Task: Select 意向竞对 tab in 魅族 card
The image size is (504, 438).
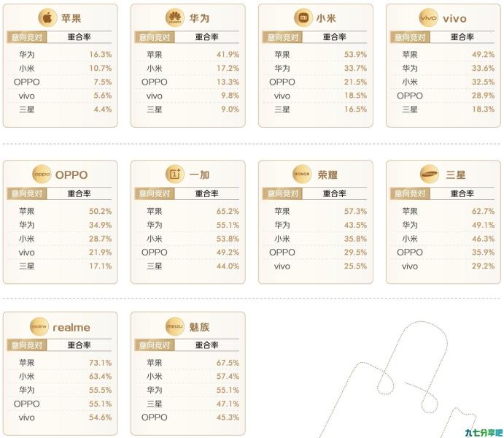Action: [155, 345]
